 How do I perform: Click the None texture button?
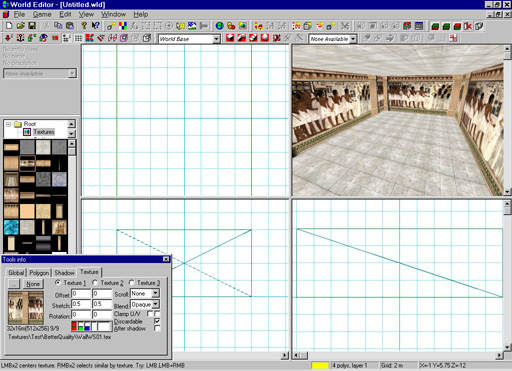coord(33,284)
